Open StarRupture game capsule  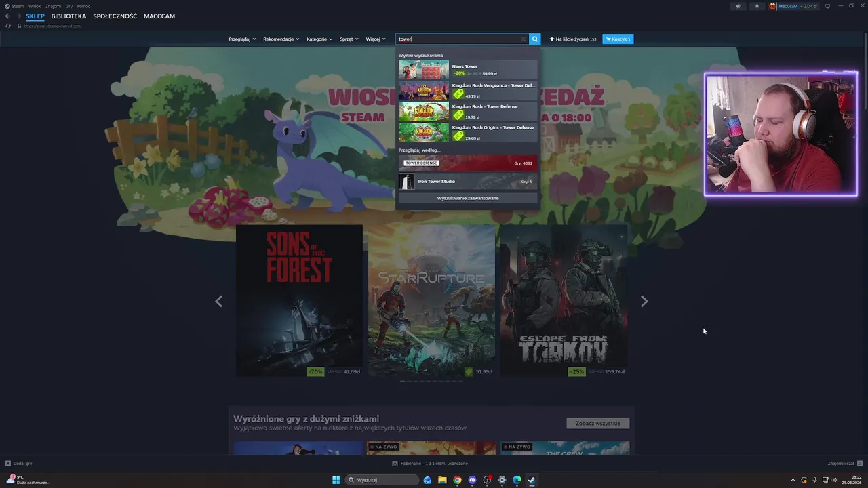(x=431, y=300)
